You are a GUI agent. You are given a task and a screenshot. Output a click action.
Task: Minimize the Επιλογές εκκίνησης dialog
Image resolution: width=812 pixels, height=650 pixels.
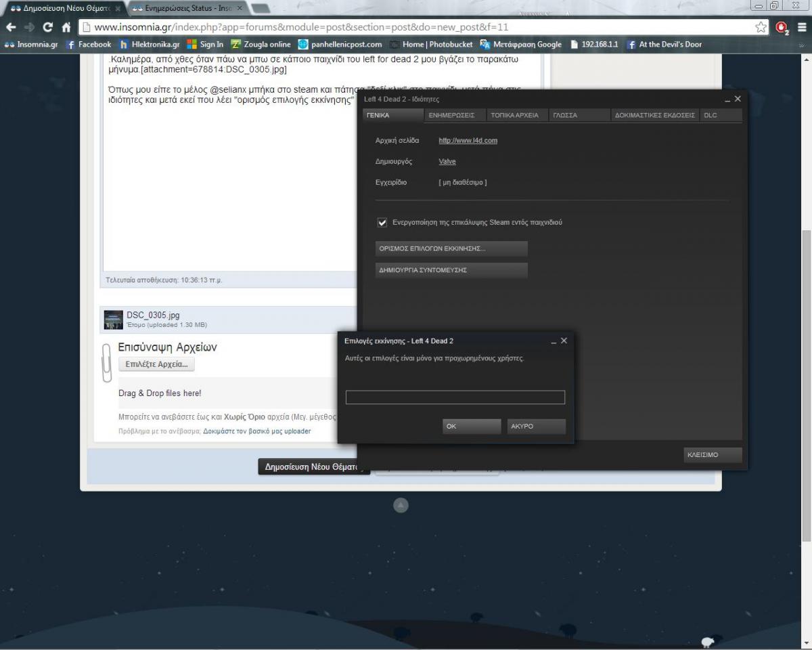click(x=554, y=342)
